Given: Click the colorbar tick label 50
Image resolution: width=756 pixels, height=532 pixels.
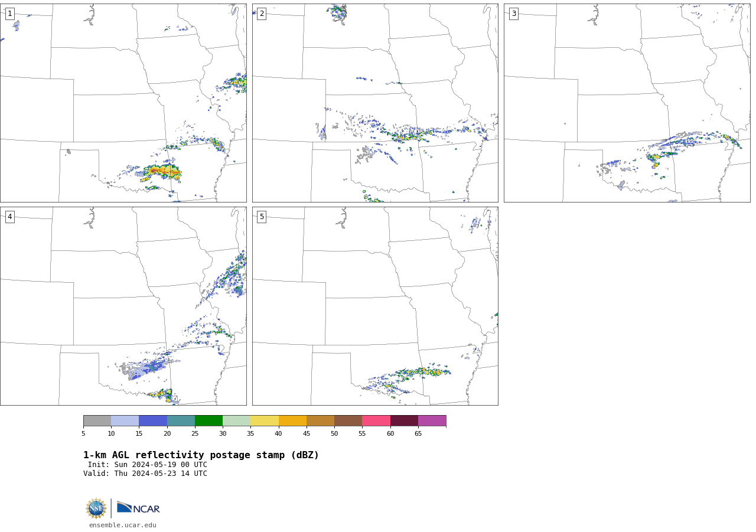Looking at the screenshot, I should 334,434.
